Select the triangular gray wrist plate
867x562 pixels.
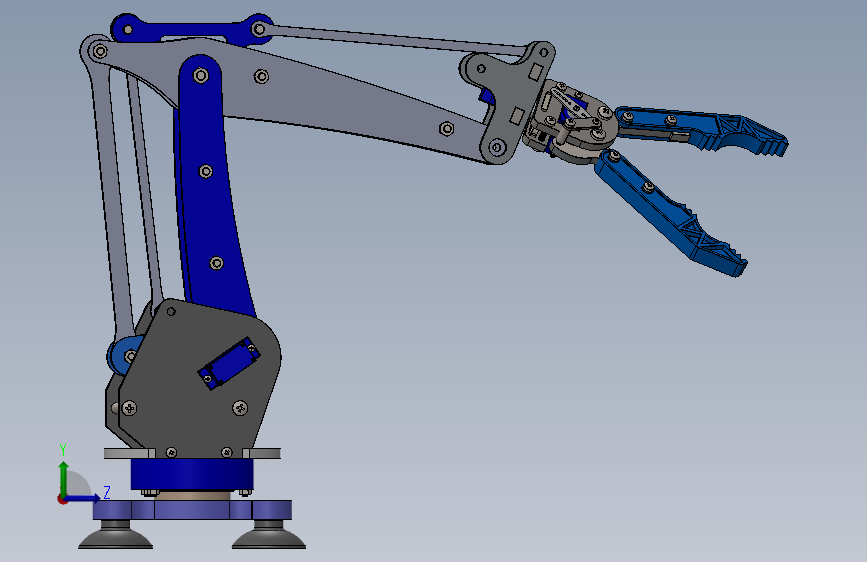[x=506, y=102]
